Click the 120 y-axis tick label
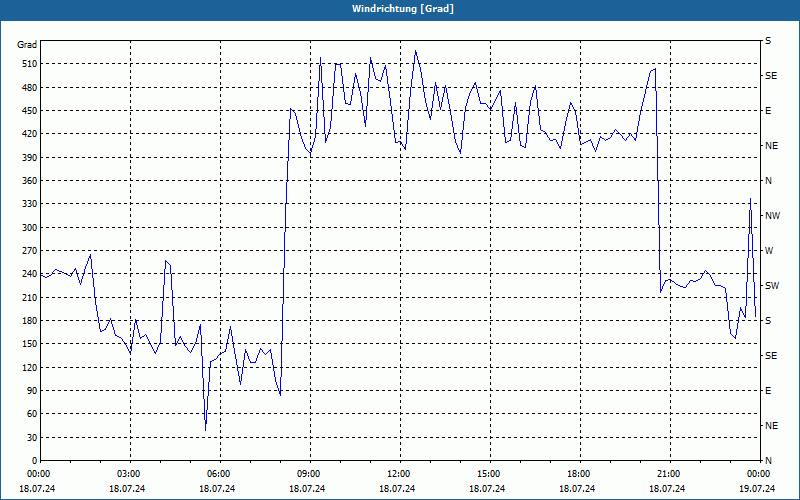This screenshot has height=500, width=800. click(30, 367)
